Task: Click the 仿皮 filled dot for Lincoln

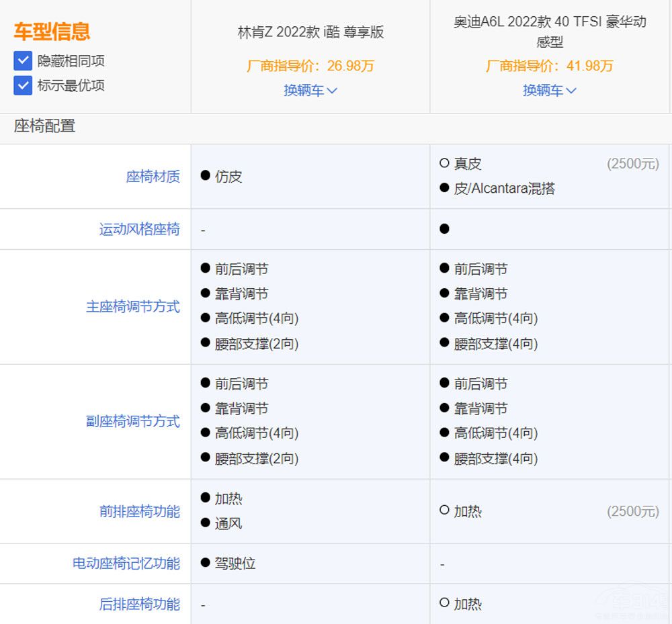Action: [x=206, y=176]
